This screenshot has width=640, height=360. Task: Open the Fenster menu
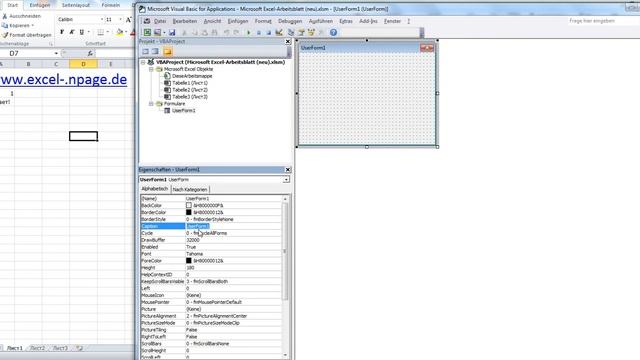pos(392,21)
